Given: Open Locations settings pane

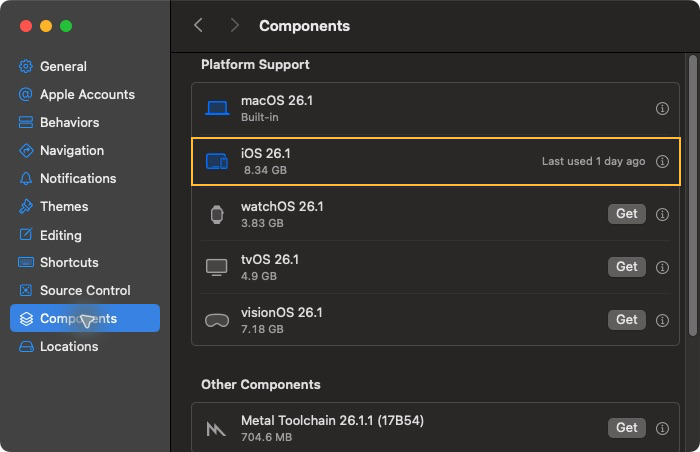Looking at the screenshot, I should pyautogui.click(x=85, y=347).
